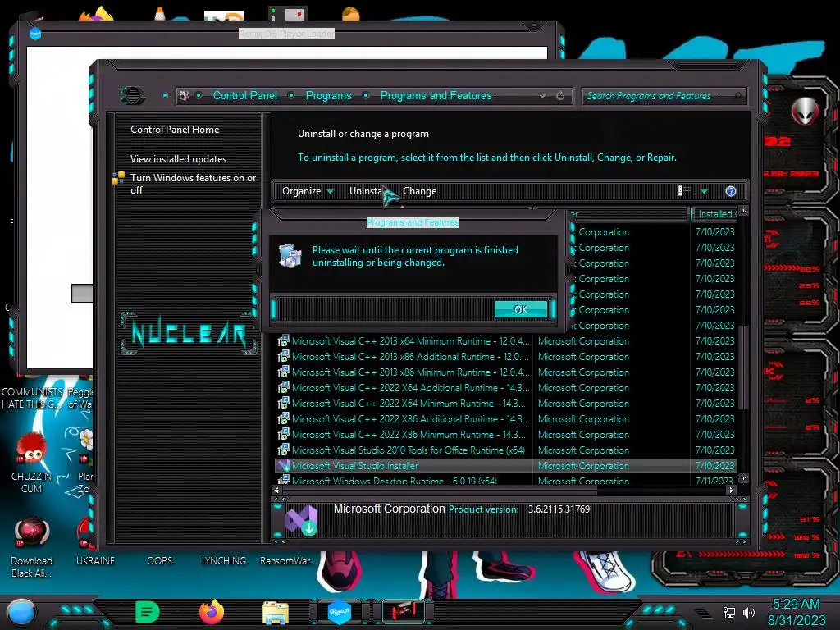Screen dimensions: 840x630
Task: Click OK in the Programs and Features dialog
Action: click(521, 309)
